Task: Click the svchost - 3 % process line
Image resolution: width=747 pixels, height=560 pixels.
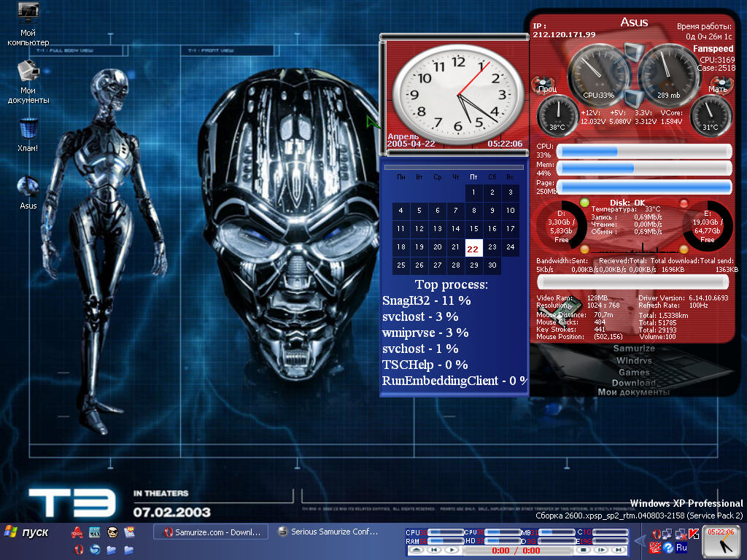Action: pyautogui.click(x=420, y=316)
